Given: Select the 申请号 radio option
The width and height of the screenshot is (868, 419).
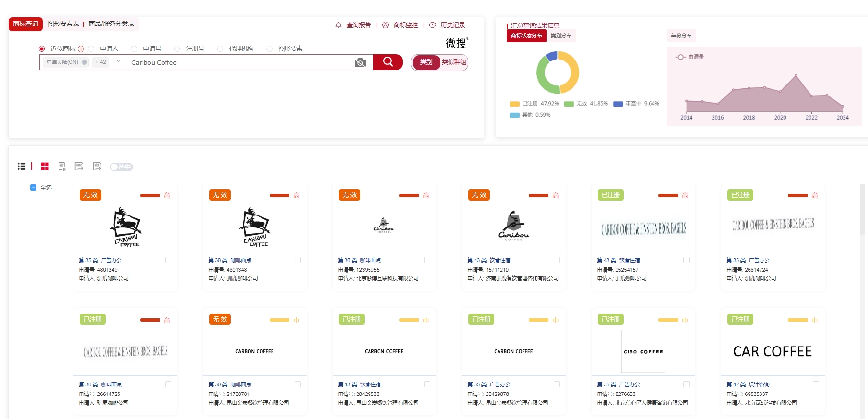Looking at the screenshot, I should point(134,49).
